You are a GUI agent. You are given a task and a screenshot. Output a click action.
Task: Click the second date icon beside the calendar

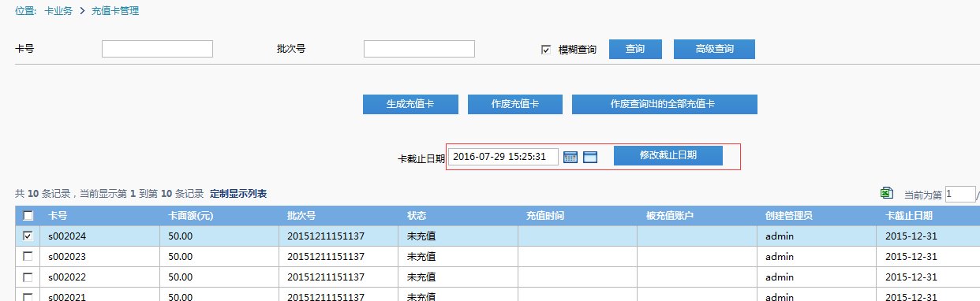590,157
